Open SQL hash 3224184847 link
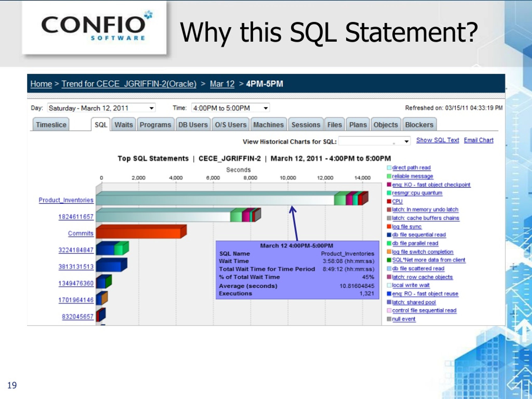Image resolution: width=532 pixels, height=399 pixels. (x=76, y=250)
